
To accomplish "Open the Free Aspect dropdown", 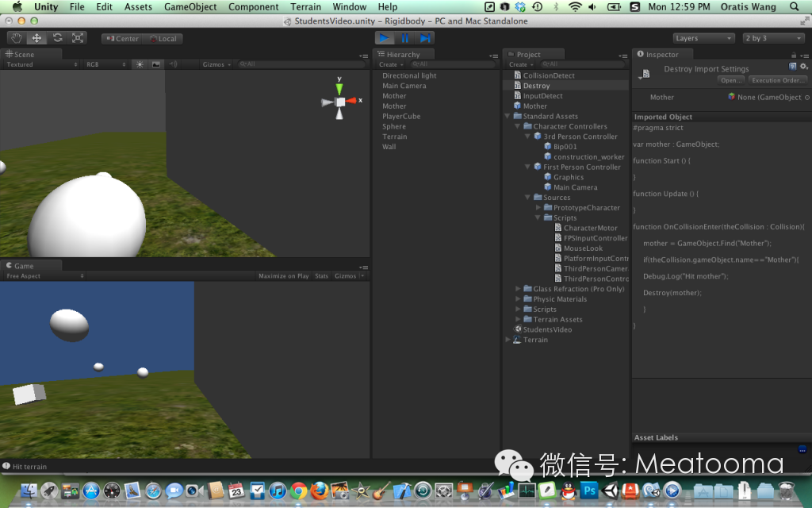I will (x=45, y=275).
